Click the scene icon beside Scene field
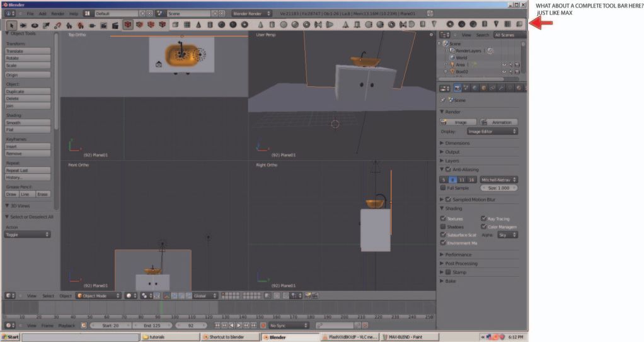This screenshot has width=644, height=342. point(160,14)
